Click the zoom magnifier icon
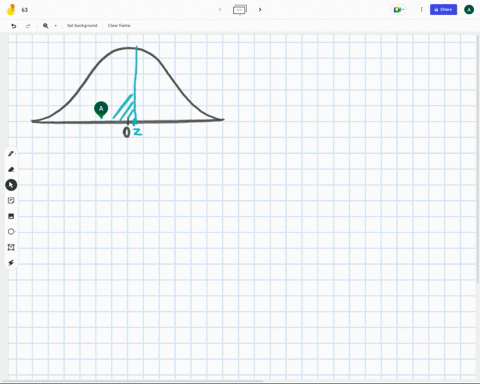Image resolution: width=480 pixels, height=384 pixels. click(x=46, y=26)
